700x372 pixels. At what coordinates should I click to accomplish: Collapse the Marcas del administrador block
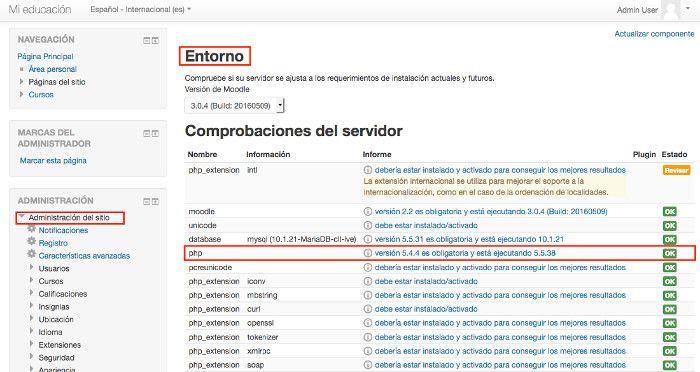click(146, 133)
